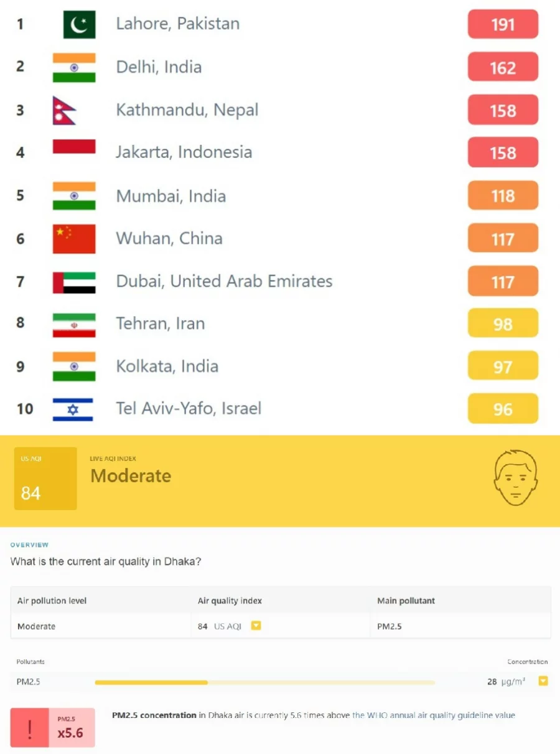The height and width of the screenshot is (754, 560).
Task: Select the UAE flag next to Dubai
Action: [x=75, y=281]
